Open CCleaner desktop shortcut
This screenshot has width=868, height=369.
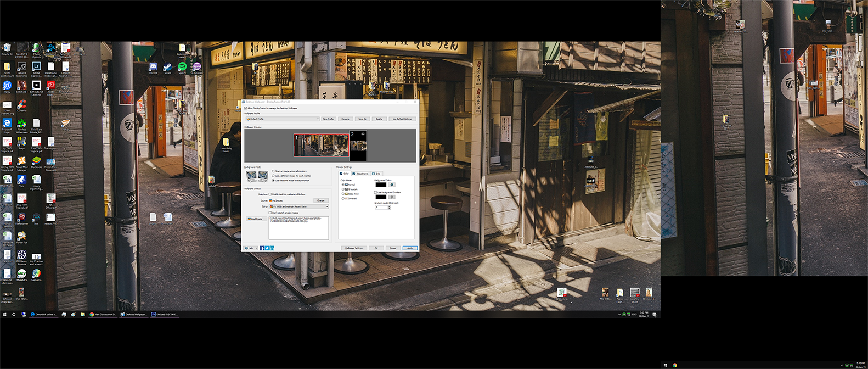pyautogui.click(x=21, y=104)
